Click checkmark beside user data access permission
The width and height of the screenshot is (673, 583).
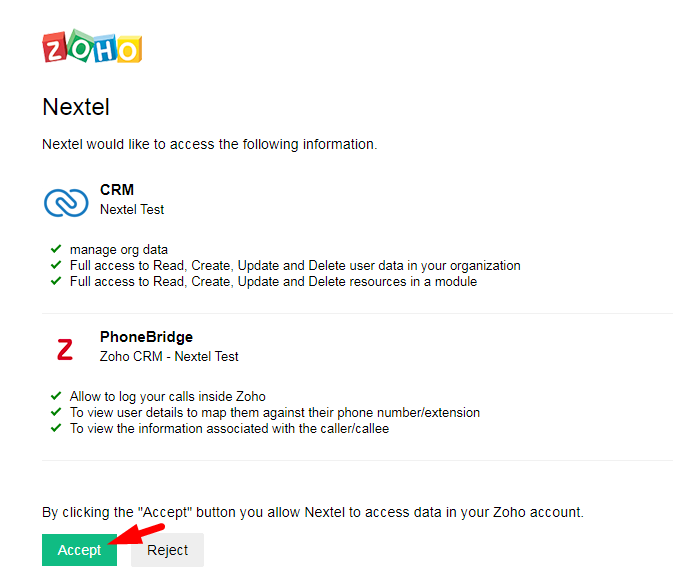coord(56,265)
